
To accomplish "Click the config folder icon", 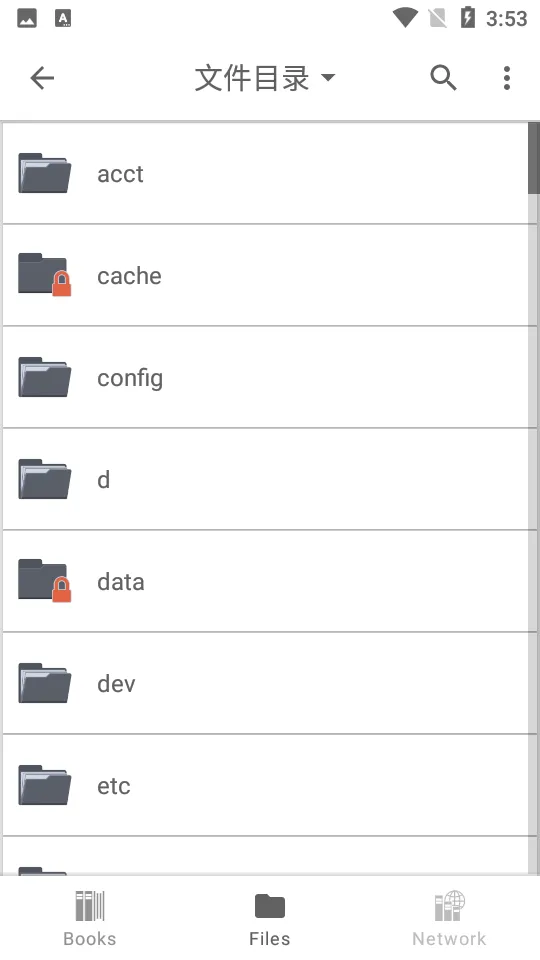I will click(x=44, y=377).
